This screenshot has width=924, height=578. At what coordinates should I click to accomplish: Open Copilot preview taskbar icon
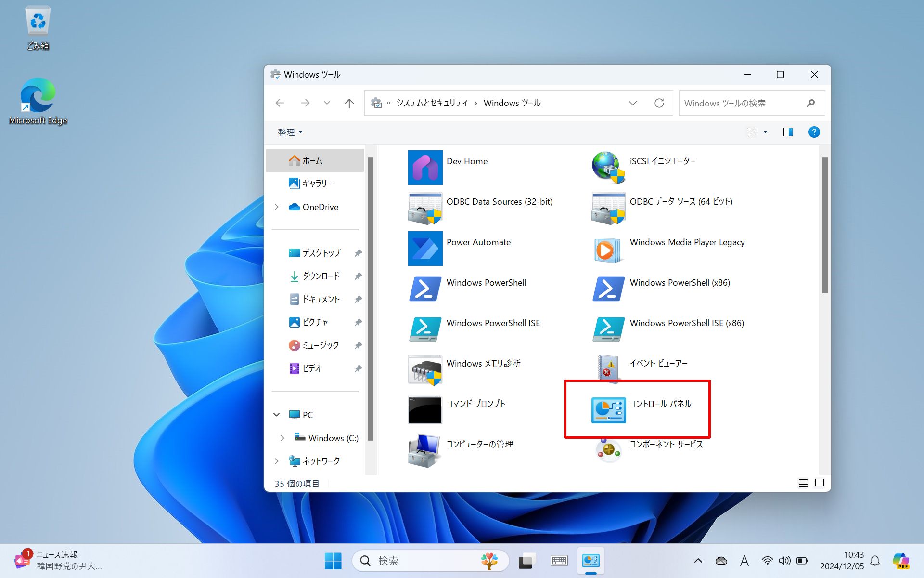coord(901,561)
